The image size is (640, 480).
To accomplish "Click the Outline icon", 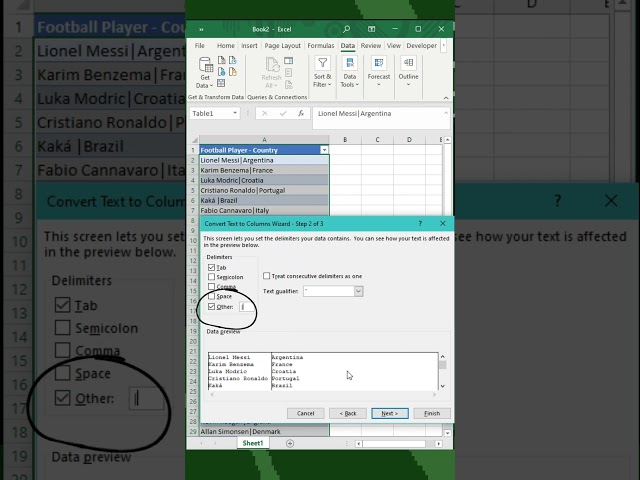I will coord(409,63).
